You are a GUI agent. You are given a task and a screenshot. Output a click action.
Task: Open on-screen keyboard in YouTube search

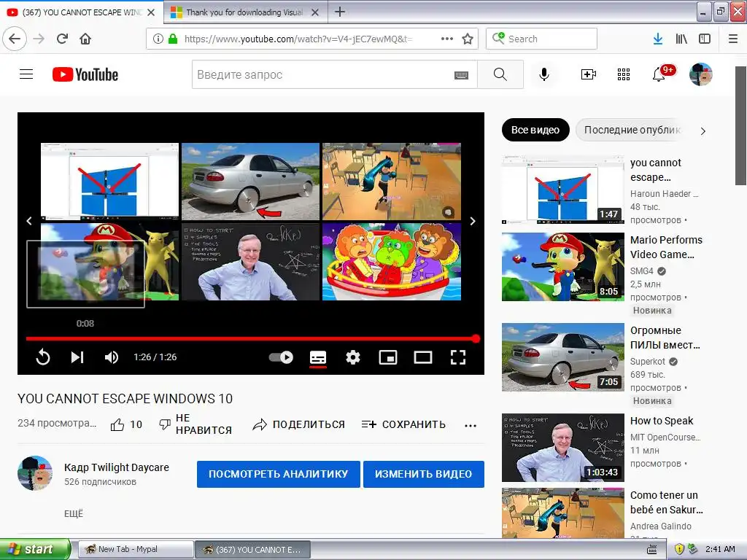tap(461, 75)
